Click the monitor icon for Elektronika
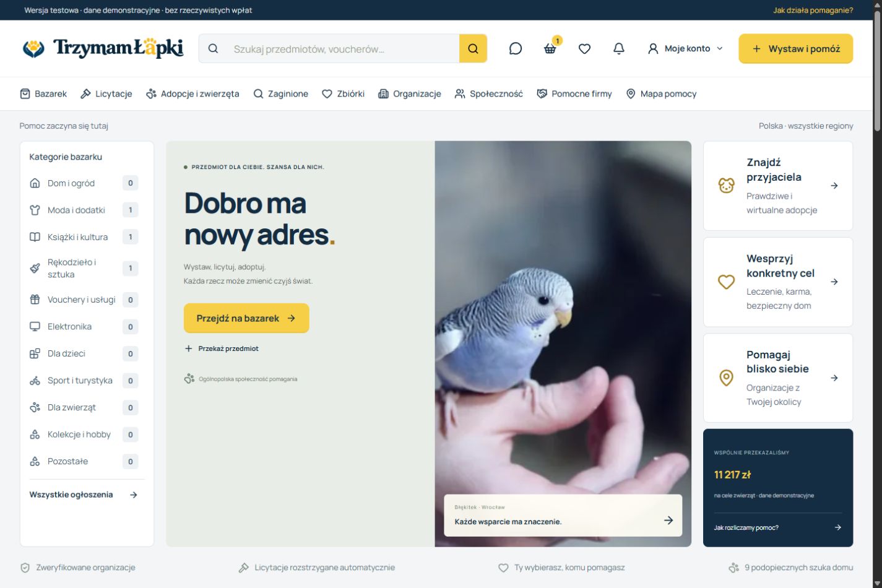 [35, 326]
